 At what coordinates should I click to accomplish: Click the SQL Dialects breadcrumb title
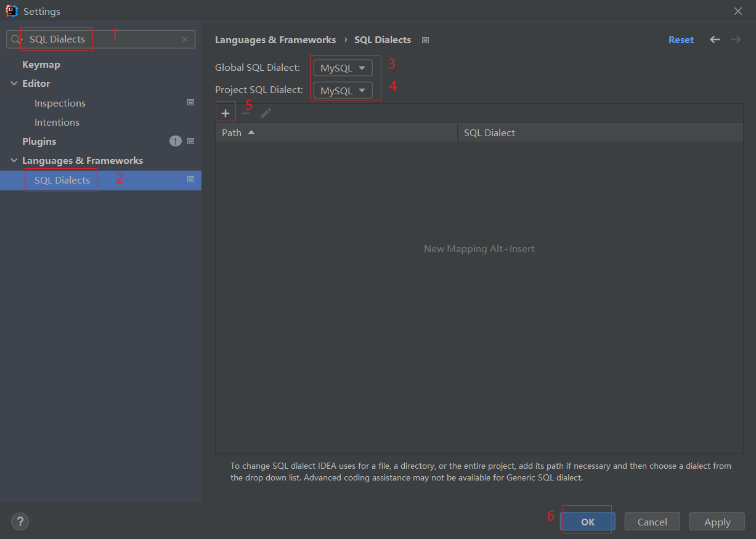(383, 39)
